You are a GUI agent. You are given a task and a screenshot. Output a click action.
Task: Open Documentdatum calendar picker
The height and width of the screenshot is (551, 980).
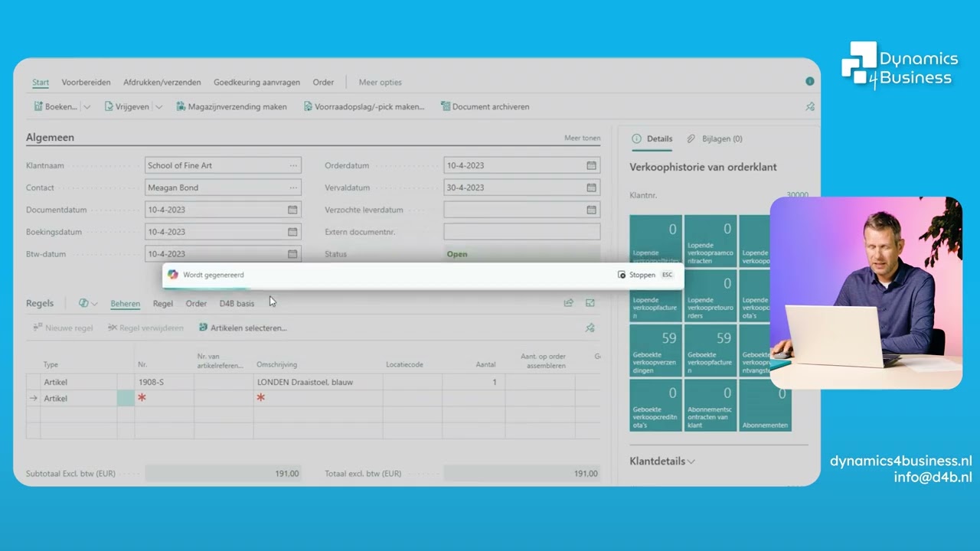(292, 210)
